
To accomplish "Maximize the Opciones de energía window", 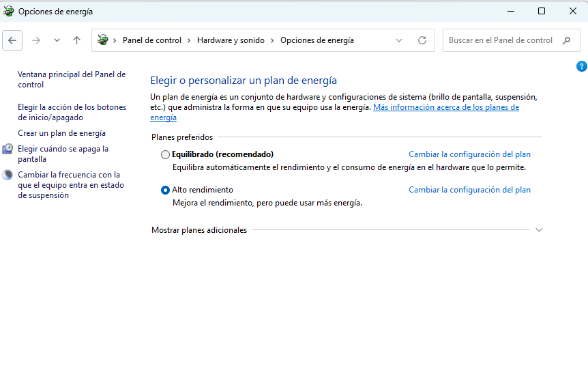I will (x=542, y=11).
